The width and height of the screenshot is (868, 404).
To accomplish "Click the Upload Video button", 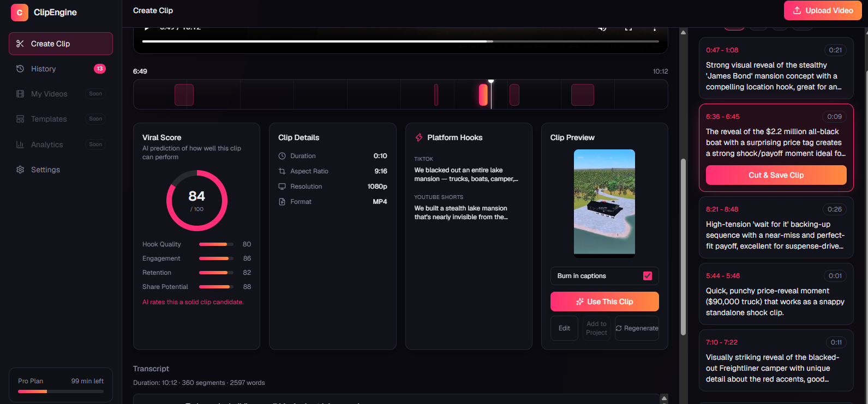I will 823,10.
